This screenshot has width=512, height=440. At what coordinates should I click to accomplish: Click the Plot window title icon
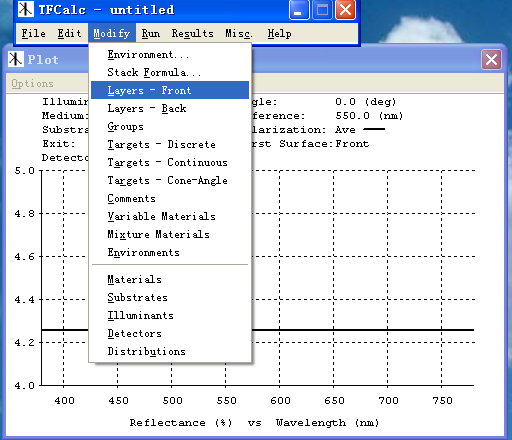[16, 59]
